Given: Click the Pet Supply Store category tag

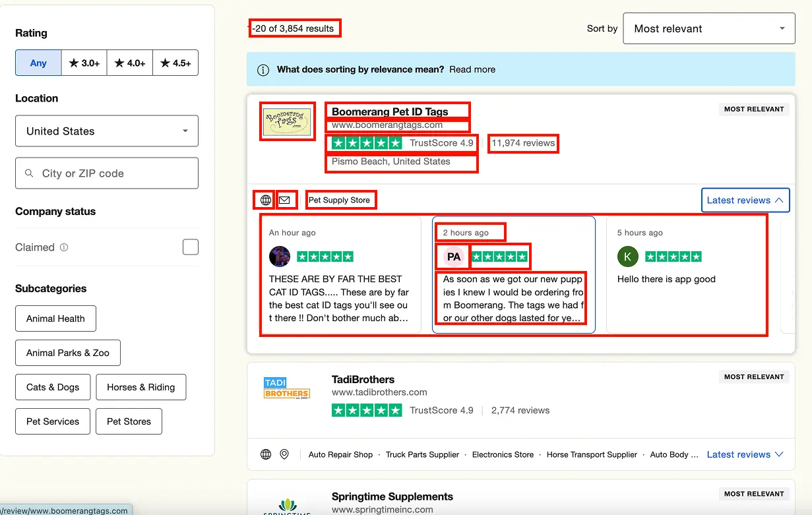Looking at the screenshot, I should (340, 200).
